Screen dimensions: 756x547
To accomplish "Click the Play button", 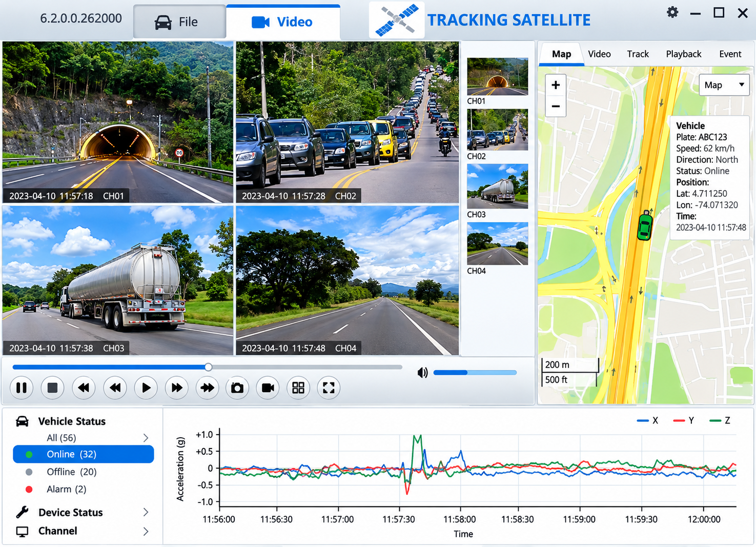I will (146, 388).
